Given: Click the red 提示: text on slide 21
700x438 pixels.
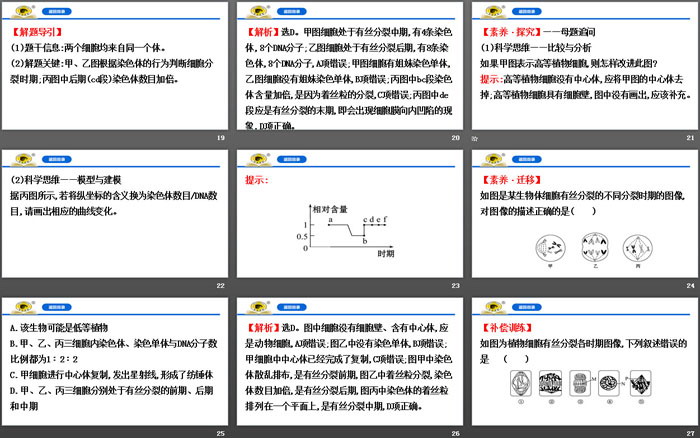Looking at the screenshot, I should 491,79.
